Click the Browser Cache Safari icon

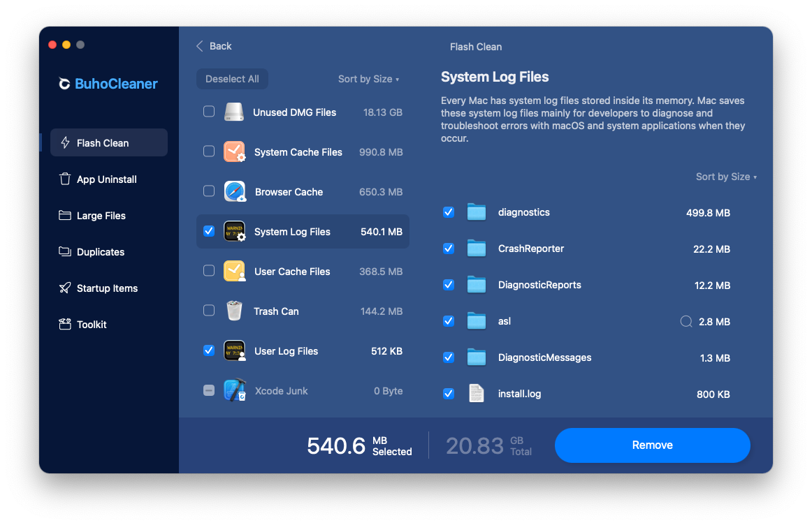235,191
